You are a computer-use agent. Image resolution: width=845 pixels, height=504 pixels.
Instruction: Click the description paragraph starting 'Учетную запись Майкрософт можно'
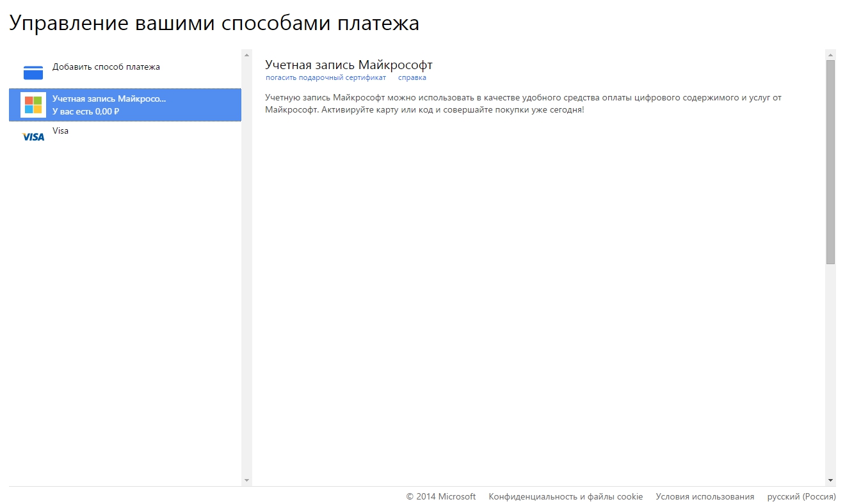coord(524,104)
